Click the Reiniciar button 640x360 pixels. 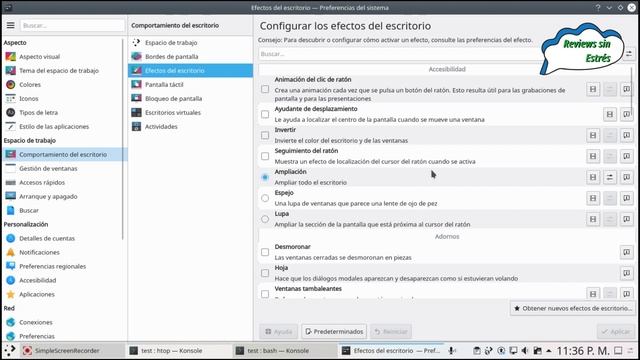point(391,331)
